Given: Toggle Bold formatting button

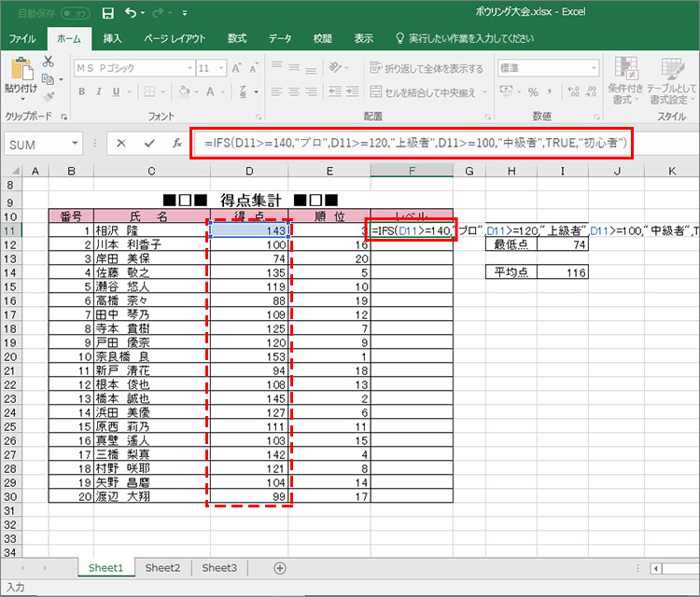Looking at the screenshot, I should [x=82, y=92].
